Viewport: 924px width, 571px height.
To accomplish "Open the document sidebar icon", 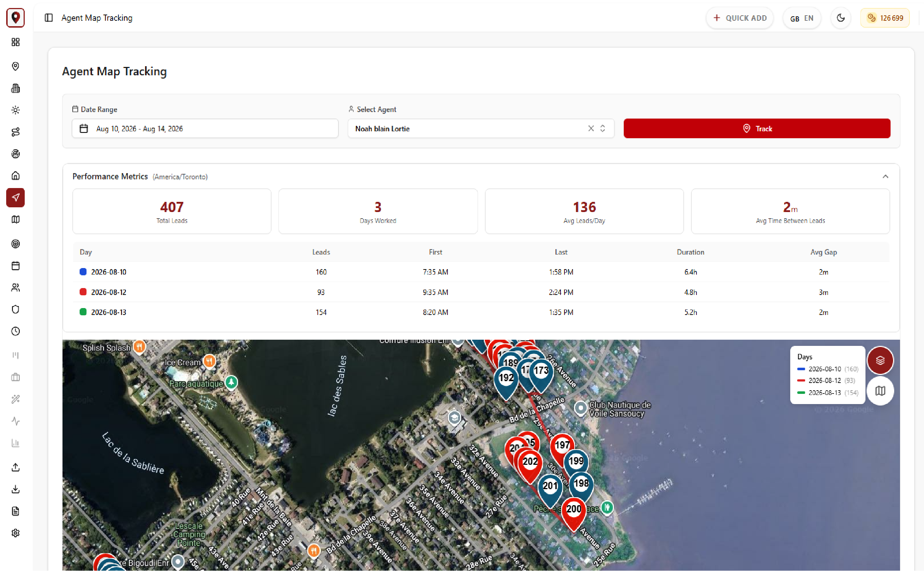I will tap(16, 511).
